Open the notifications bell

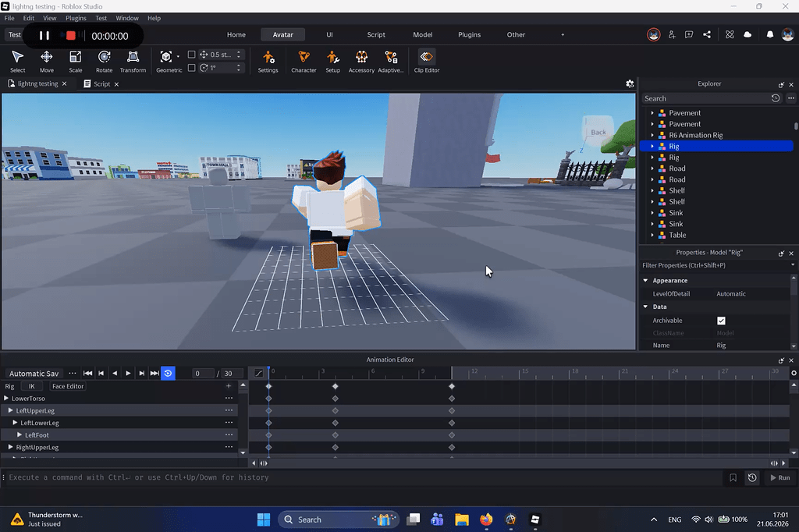tap(770, 34)
